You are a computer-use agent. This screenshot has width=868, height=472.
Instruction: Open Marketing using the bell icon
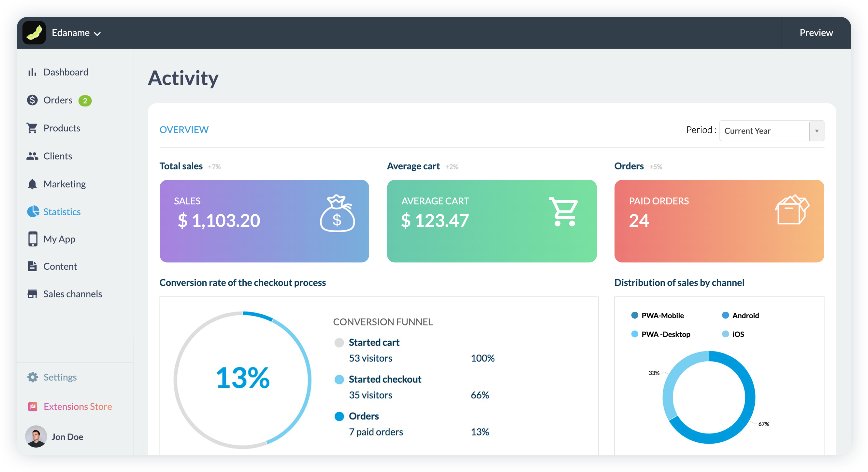tap(32, 184)
